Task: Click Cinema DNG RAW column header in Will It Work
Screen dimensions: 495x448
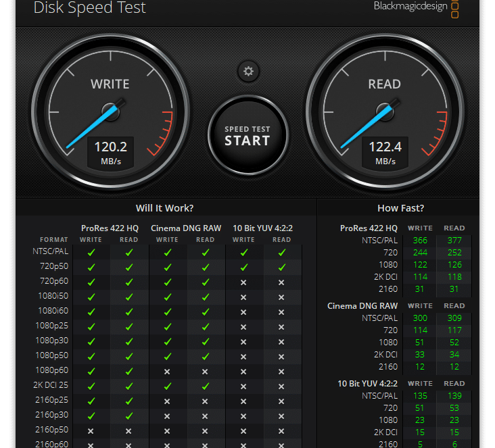Action: (186, 228)
